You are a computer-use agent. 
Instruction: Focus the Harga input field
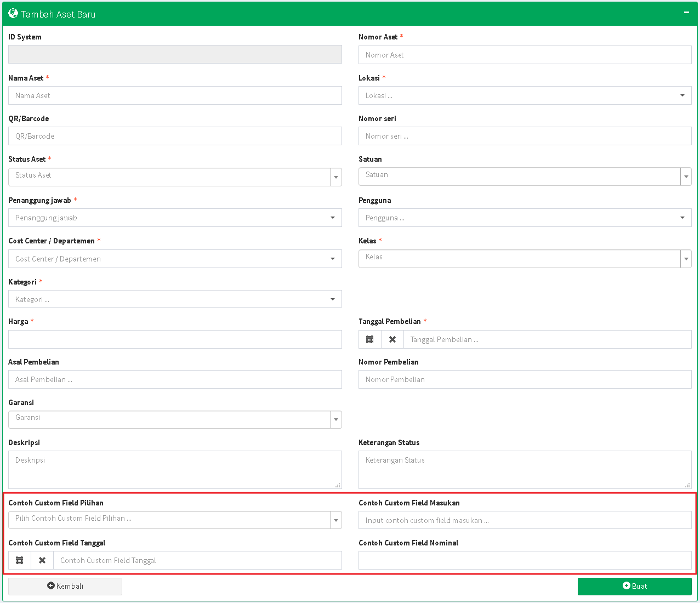tap(175, 339)
